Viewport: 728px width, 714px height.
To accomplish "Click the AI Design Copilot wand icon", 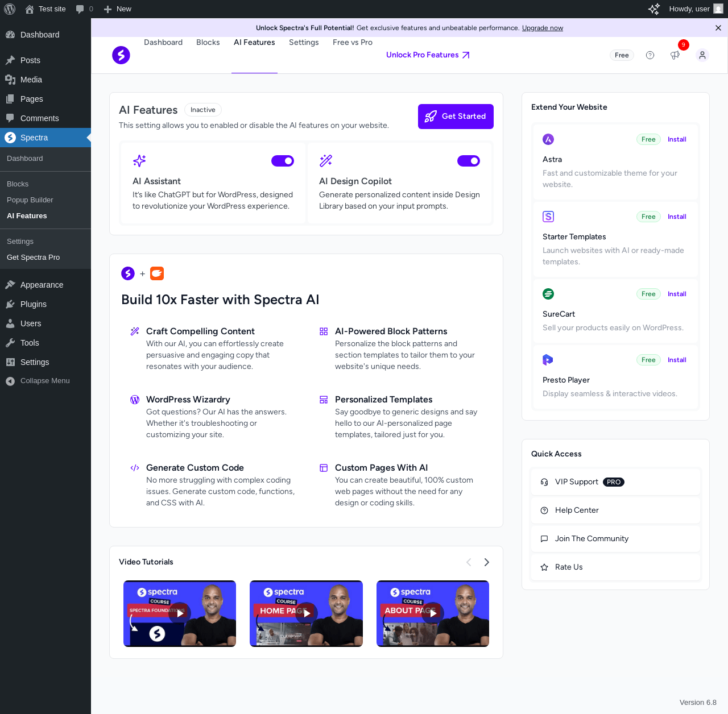I will point(326,161).
